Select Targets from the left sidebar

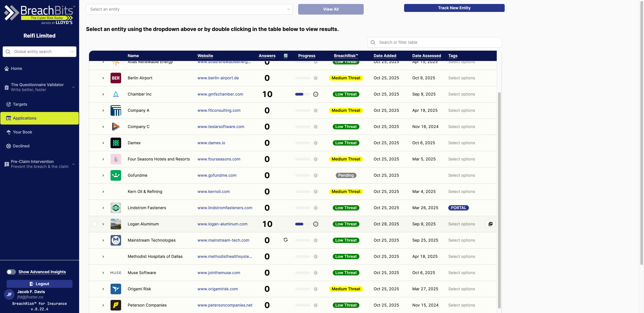click(20, 104)
